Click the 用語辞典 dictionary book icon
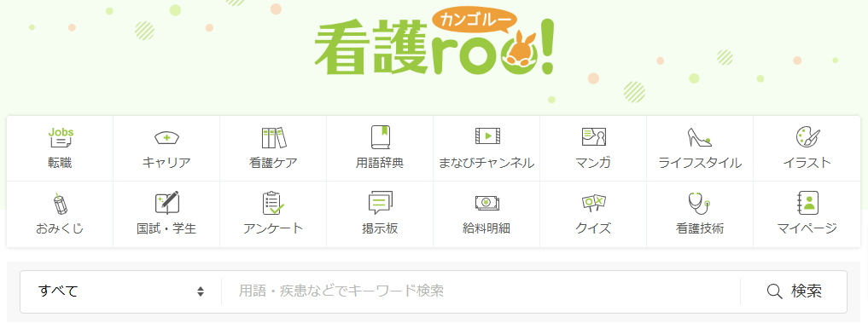Viewport: 868px width, 323px height. click(381, 138)
